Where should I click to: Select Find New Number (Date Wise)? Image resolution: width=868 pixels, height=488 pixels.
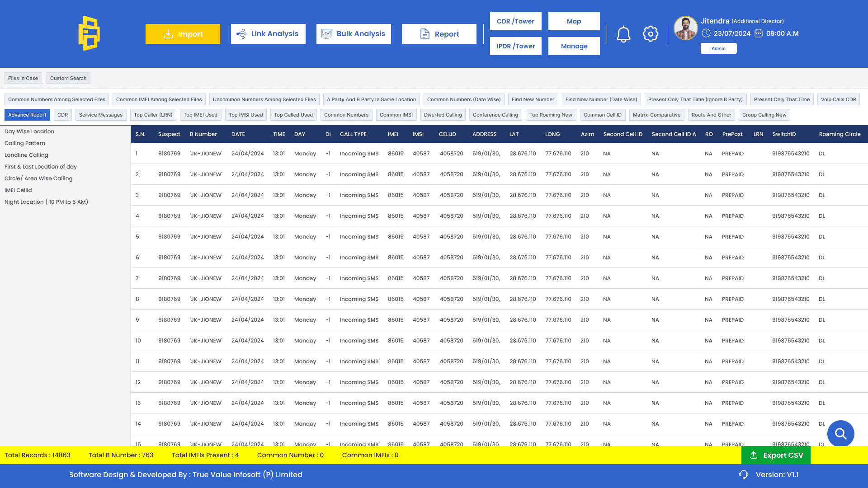(601, 99)
